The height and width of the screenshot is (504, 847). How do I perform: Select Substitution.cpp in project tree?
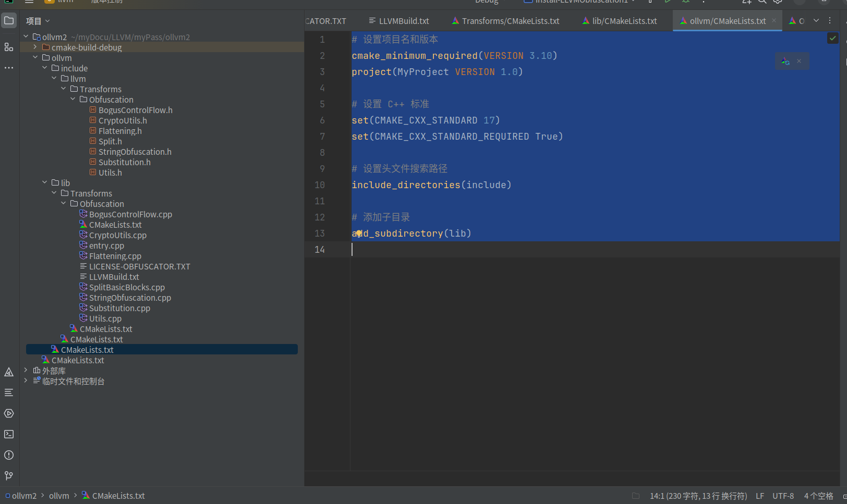[x=115, y=308]
